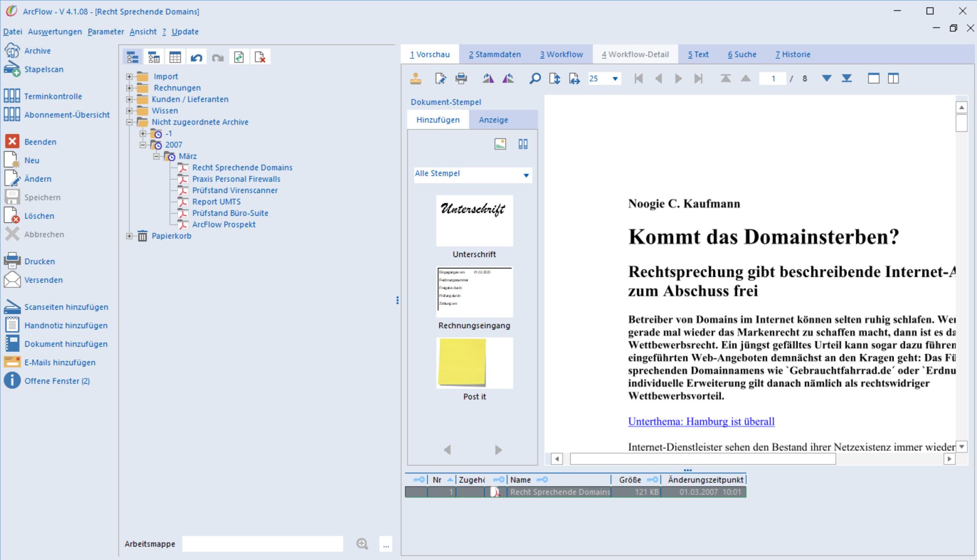Click Stapelscan in the sidebar
This screenshot has height=560, width=977.
(44, 69)
